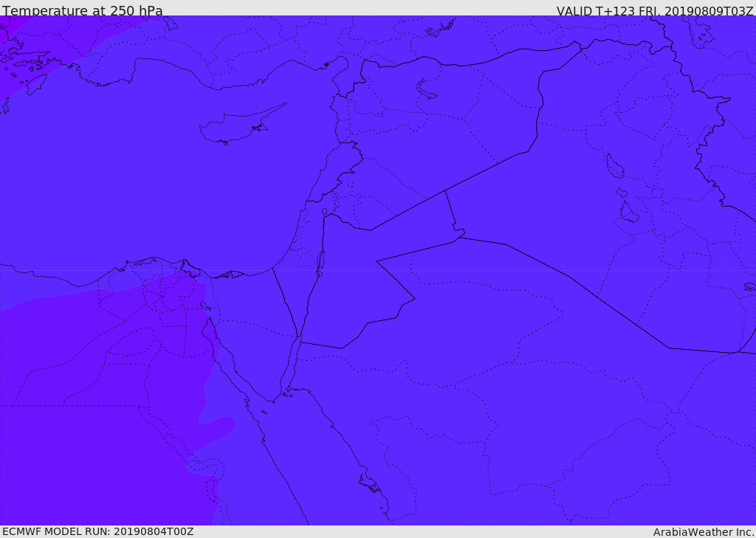Click the ECMWF MODEL RUN timestamp text
The height and width of the screenshot is (538, 756).
97,531
